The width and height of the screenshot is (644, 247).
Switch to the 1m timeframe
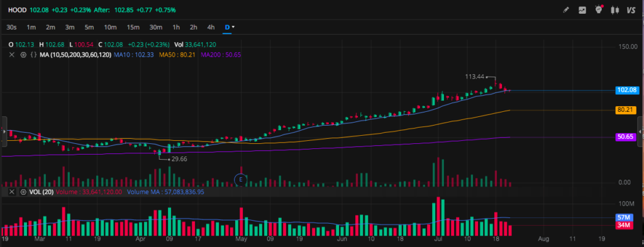point(31,27)
